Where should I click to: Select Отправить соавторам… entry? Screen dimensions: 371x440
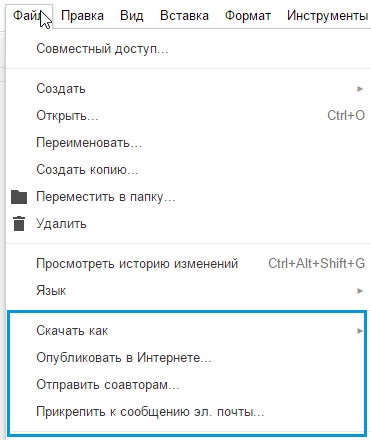(x=188, y=385)
